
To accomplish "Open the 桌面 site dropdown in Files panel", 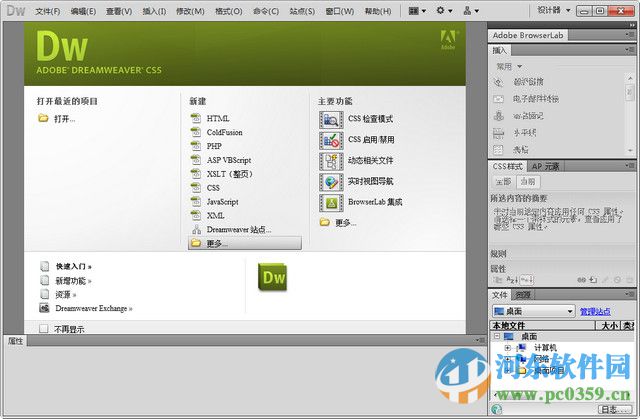I will (533, 311).
